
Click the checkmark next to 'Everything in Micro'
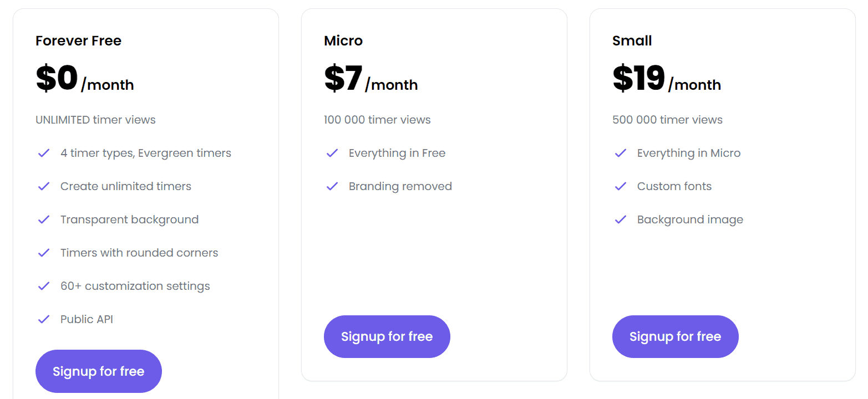click(x=621, y=153)
